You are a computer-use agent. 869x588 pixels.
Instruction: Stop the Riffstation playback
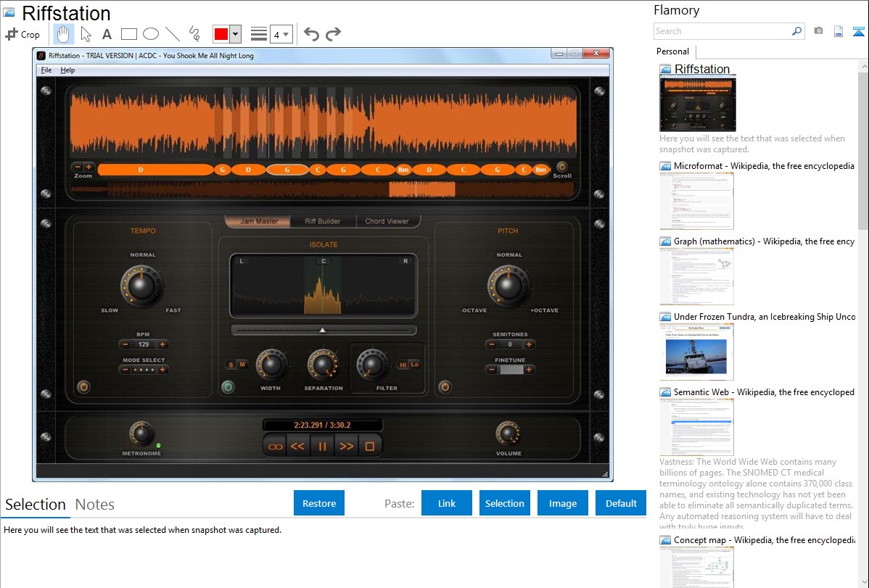370,446
